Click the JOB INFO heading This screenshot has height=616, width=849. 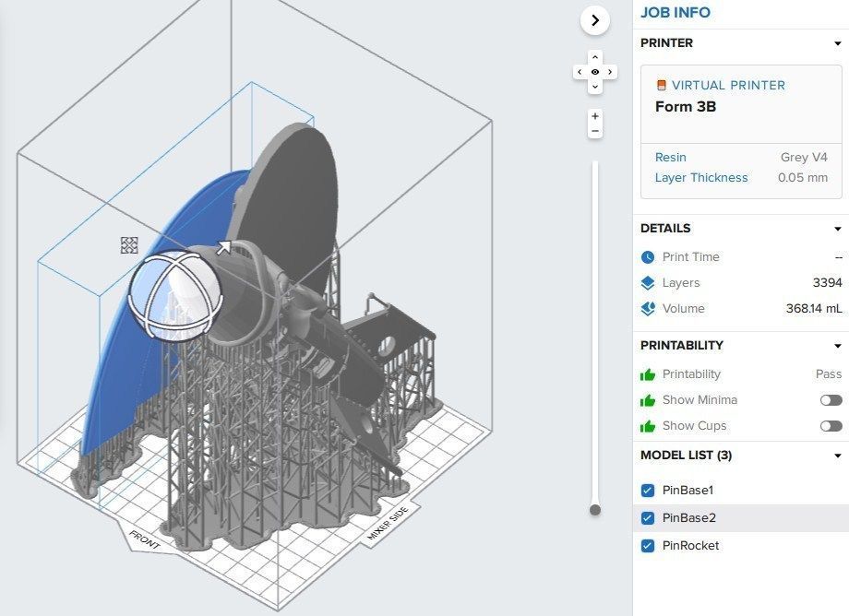click(676, 12)
